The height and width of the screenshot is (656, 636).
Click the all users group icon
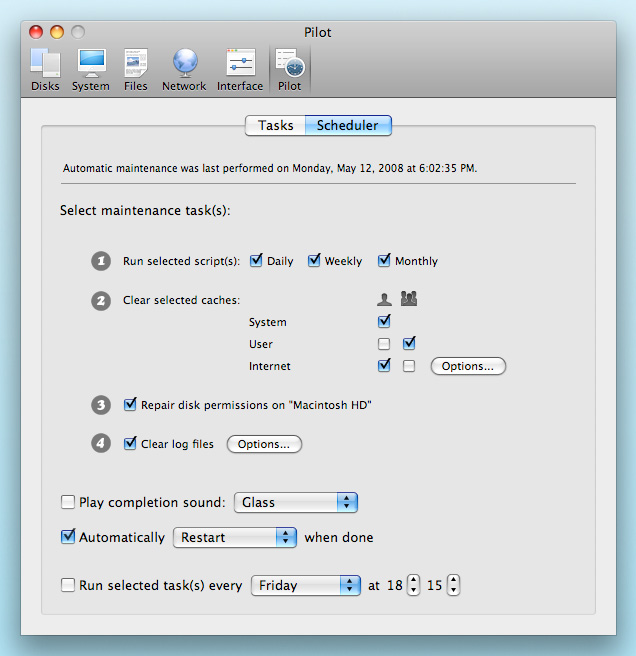tap(409, 299)
